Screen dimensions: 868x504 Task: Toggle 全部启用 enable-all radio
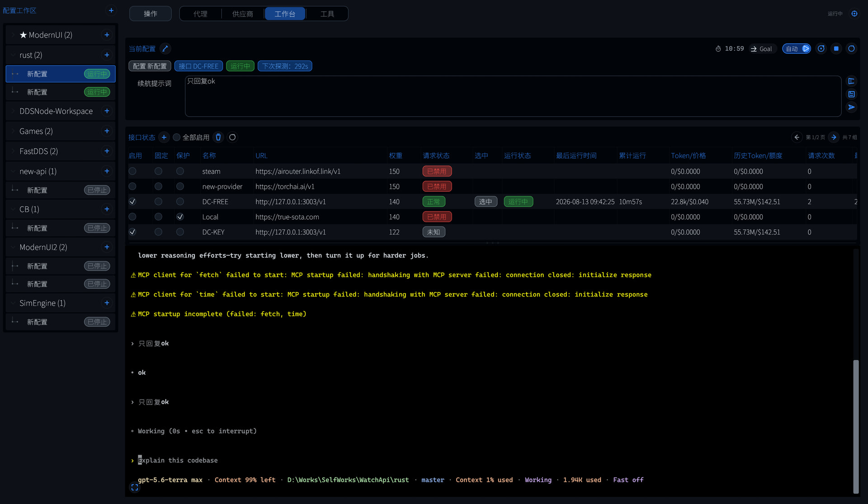[x=177, y=137]
